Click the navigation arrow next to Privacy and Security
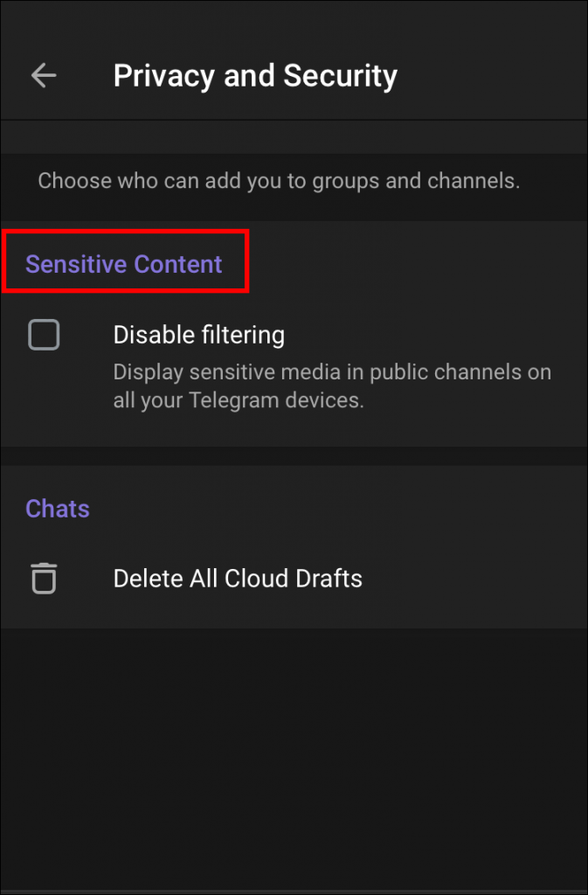 coord(42,75)
